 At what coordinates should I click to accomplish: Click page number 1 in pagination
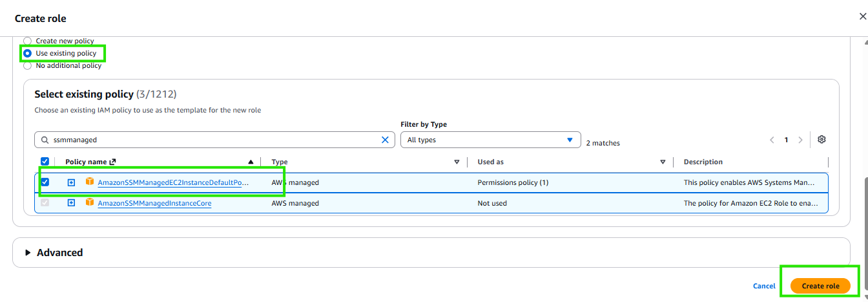[786, 140]
